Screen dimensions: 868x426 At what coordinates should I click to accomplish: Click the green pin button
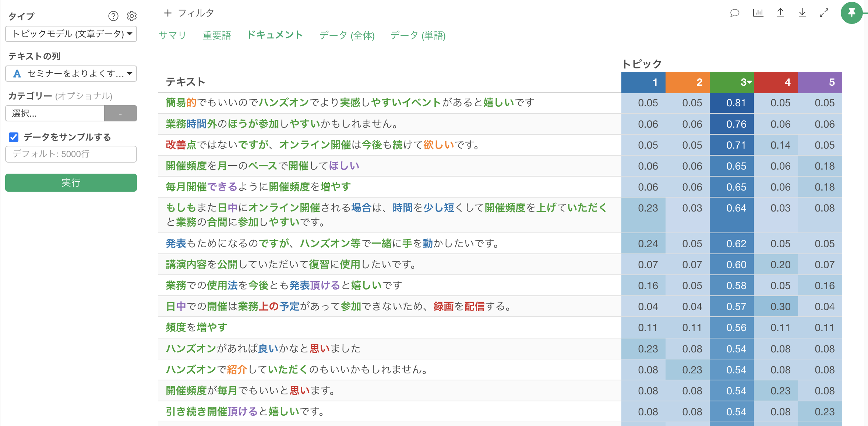852,13
